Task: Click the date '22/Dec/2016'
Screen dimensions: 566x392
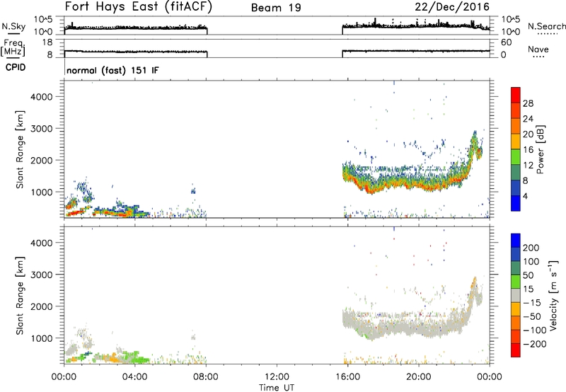Action: click(x=452, y=7)
